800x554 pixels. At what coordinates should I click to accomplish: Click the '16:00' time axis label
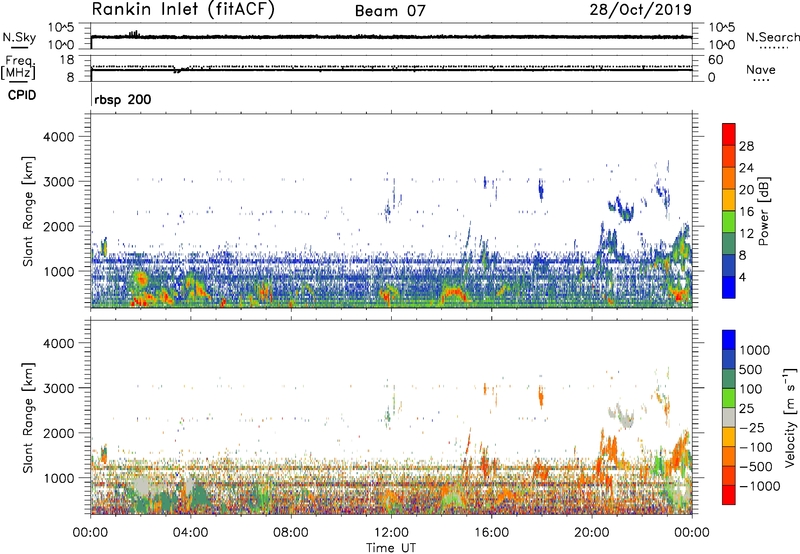click(x=491, y=533)
